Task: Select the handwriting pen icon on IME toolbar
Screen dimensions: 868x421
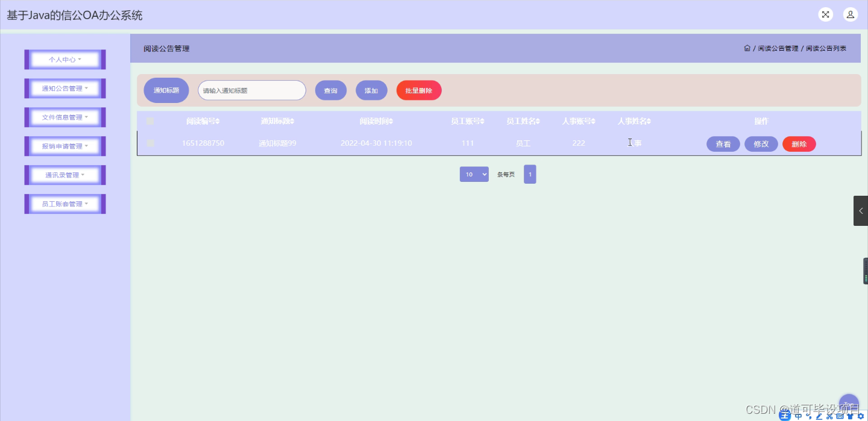Action: click(819, 416)
